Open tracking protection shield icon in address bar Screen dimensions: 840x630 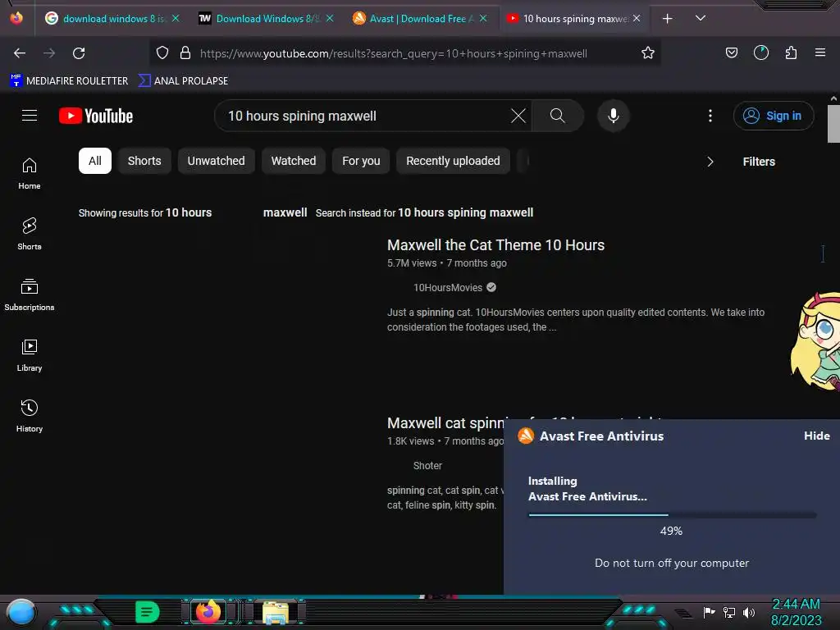pyautogui.click(x=162, y=52)
